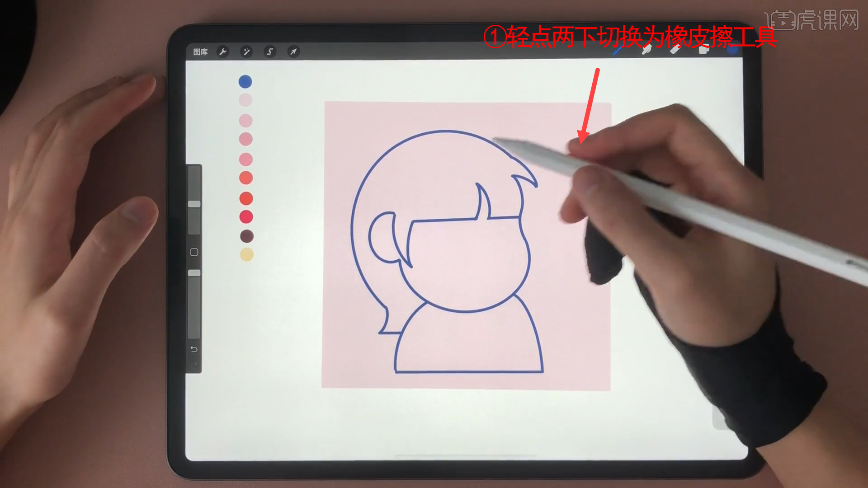Select the Smudge finger tool
868x488 pixels.
pos(646,50)
